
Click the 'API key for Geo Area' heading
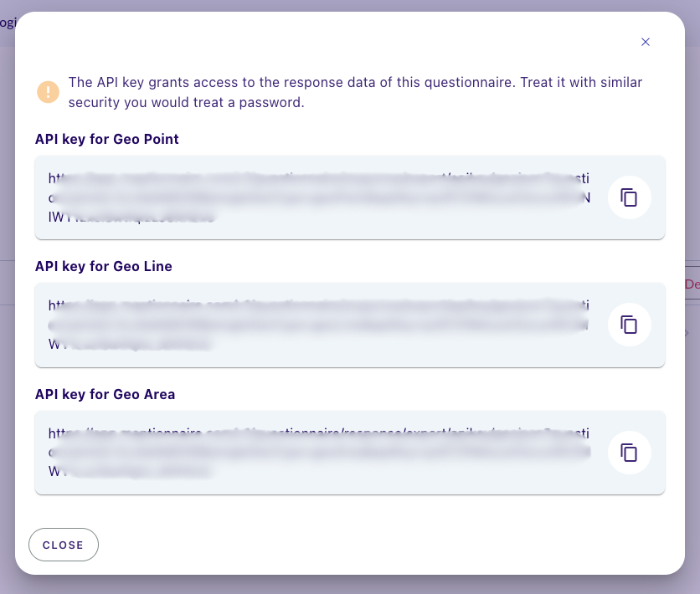105,394
